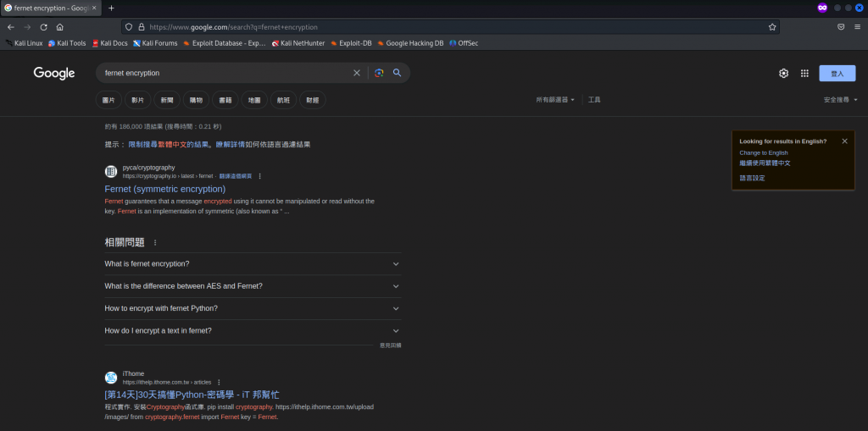Open Kali Tools bookmark
The height and width of the screenshot is (431, 868).
point(67,43)
